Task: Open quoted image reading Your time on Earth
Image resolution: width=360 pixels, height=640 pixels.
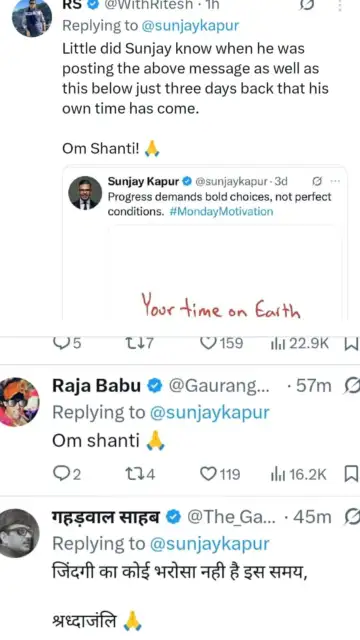Action: (x=224, y=271)
